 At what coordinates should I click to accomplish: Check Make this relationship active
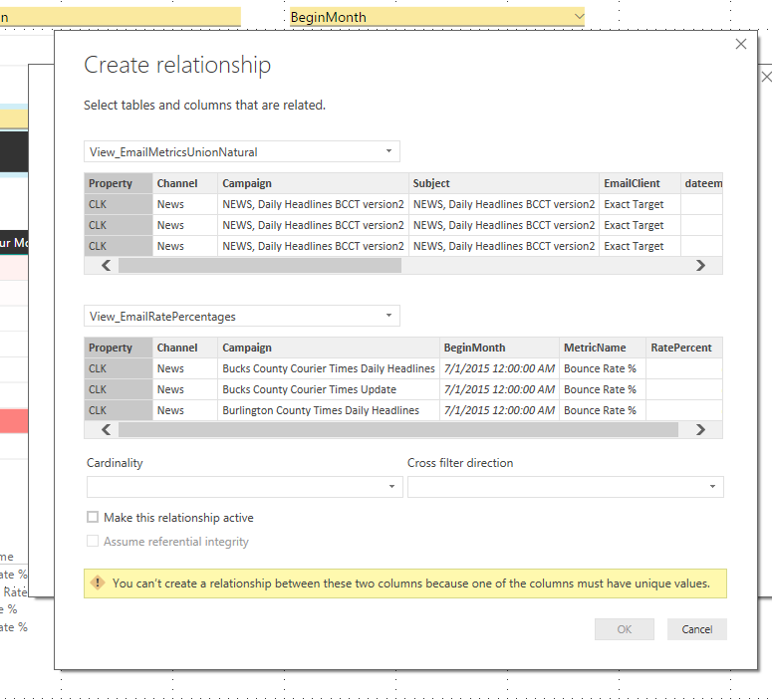tap(93, 517)
